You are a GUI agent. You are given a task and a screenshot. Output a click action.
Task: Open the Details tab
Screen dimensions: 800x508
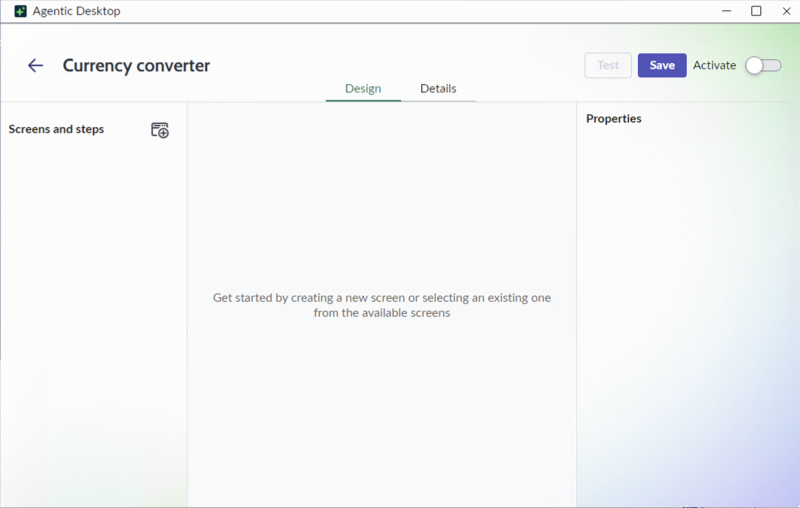(438, 89)
